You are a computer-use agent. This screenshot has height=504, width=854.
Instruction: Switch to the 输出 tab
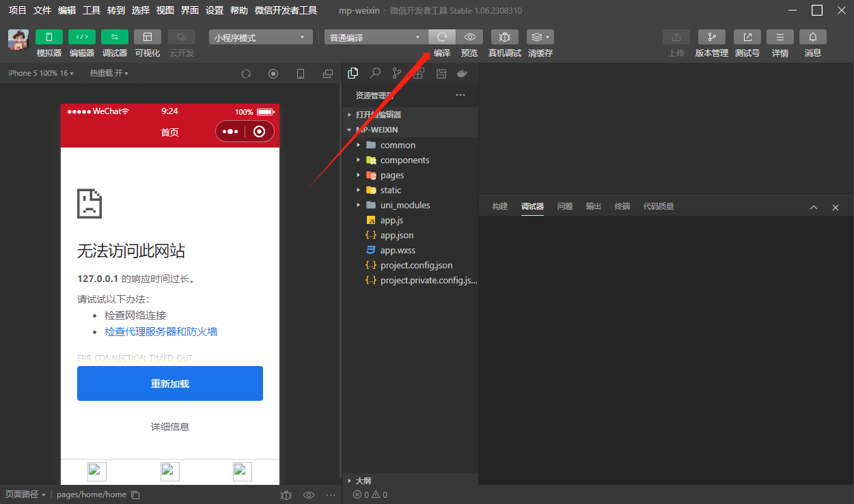[594, 206]
